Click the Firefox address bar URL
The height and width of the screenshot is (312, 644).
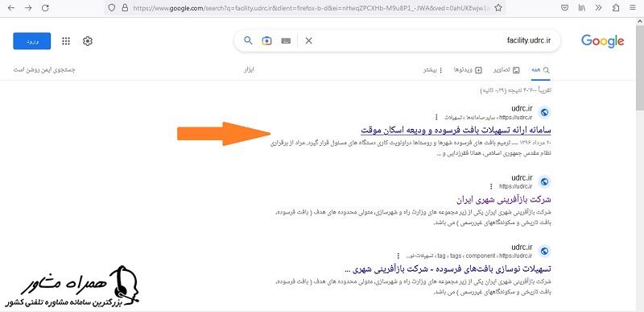[x=312, y=8]
